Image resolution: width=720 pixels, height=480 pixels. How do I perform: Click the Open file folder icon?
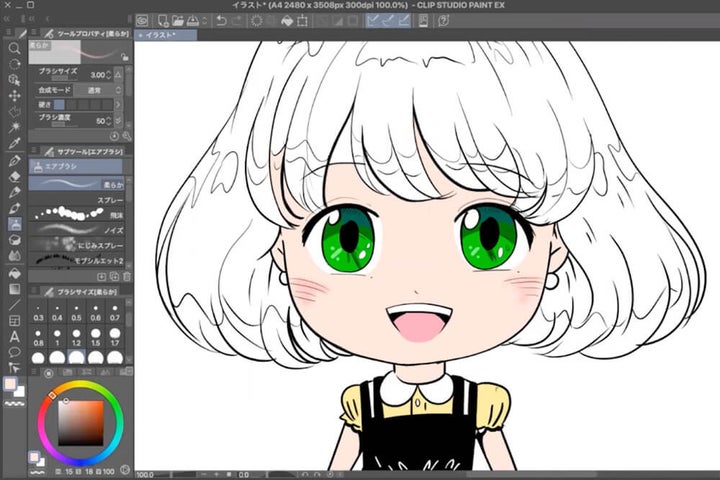tap(177, 20)
